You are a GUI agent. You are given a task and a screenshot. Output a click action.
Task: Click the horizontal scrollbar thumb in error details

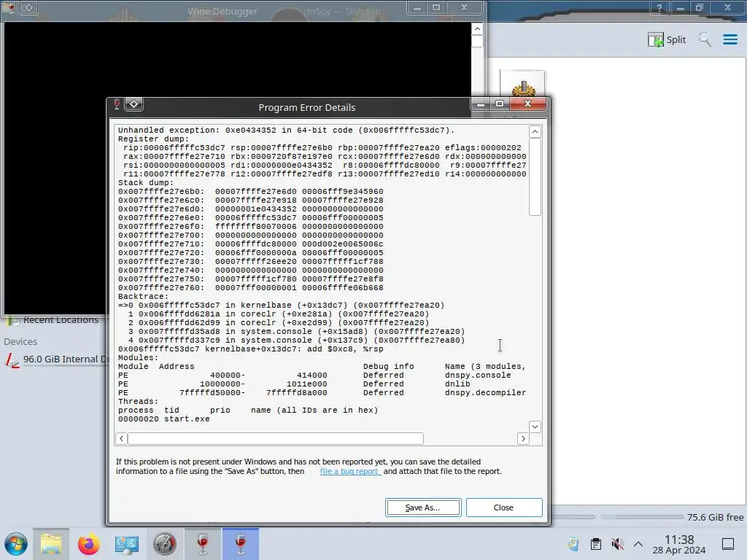tap(276, 438)
